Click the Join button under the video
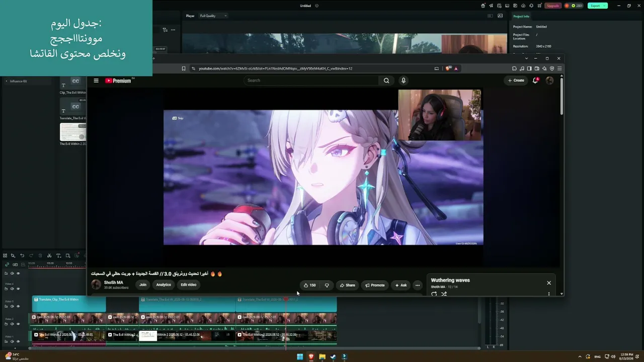 pyautogui.click(x=143, y=285)
